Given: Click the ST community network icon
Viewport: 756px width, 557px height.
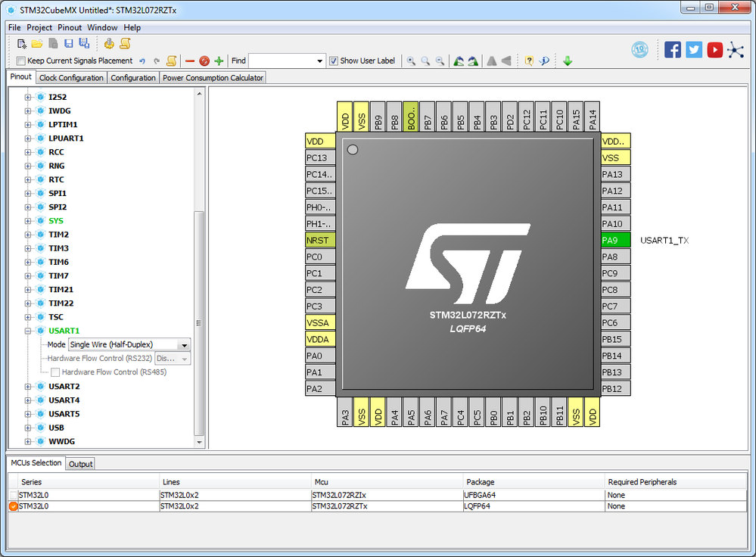Looking at the screenshot, I should click(x=736, y=50).
